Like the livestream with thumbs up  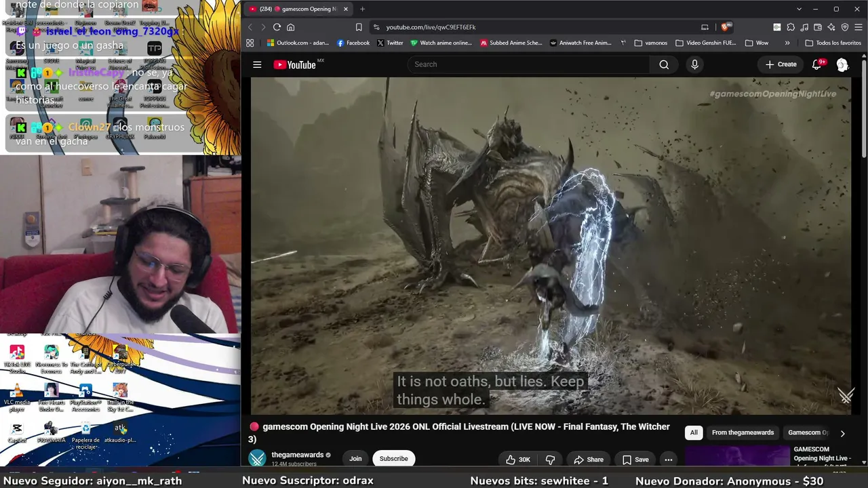click(x=517, y=460)
